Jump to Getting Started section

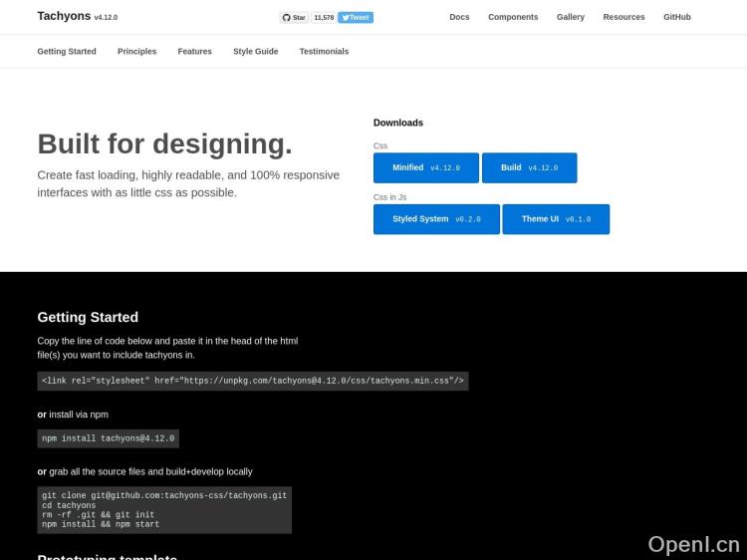coord(67,52)
